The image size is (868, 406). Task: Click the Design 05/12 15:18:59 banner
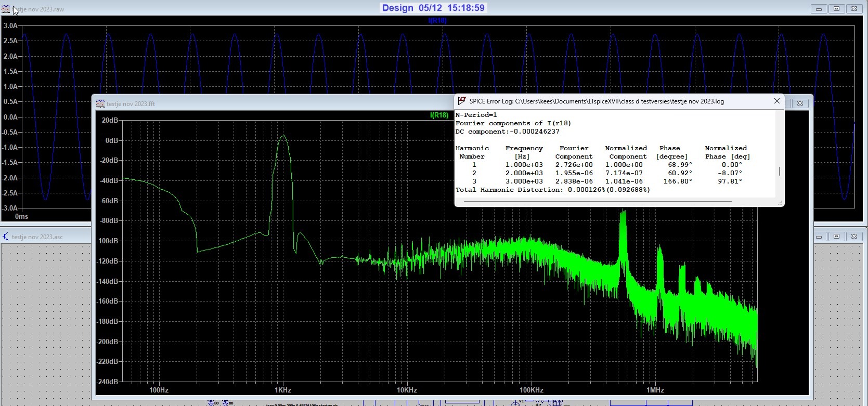[x=433, y=8]
